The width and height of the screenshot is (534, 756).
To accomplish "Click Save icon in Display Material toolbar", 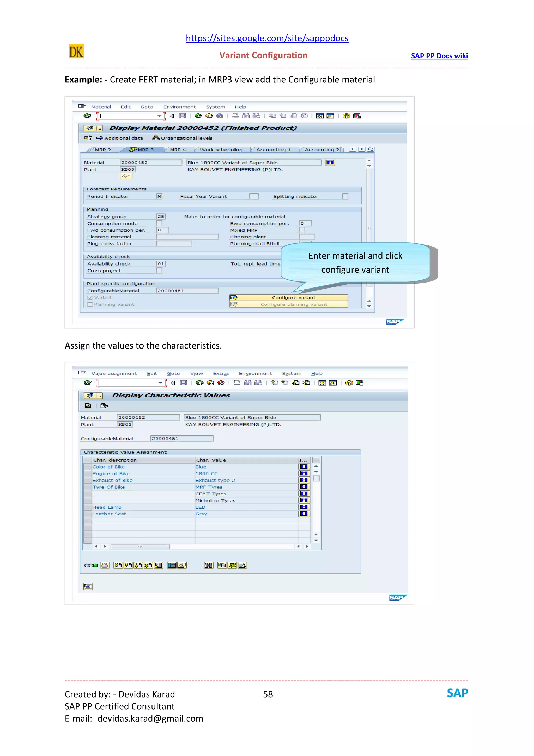I will point(183,116).
